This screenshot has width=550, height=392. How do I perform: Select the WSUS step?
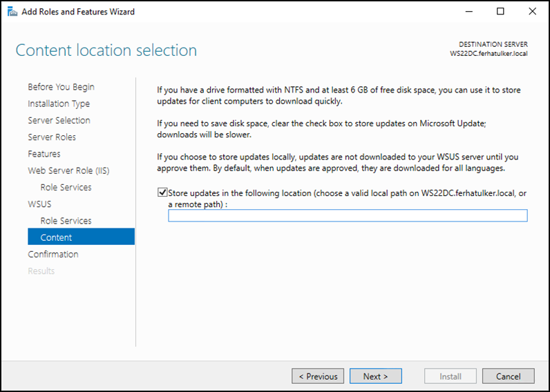[x=39, y=204]
